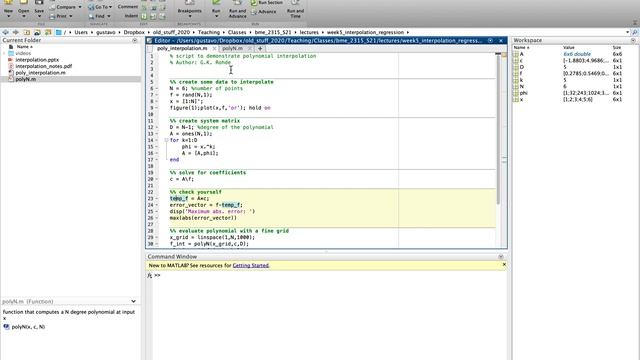Click the Print icon in File group
This screenshot has width=640, height=360.
click(x=52, y=16)
